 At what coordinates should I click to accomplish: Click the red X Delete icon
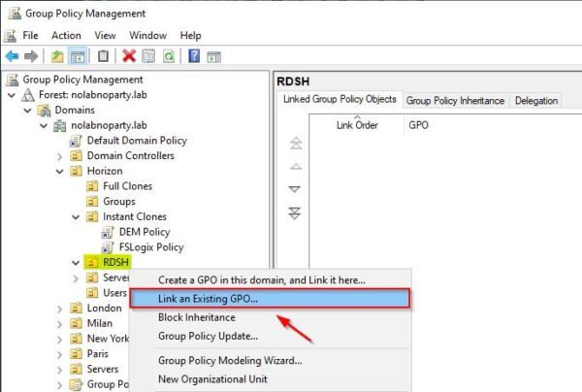click(129, 56)
